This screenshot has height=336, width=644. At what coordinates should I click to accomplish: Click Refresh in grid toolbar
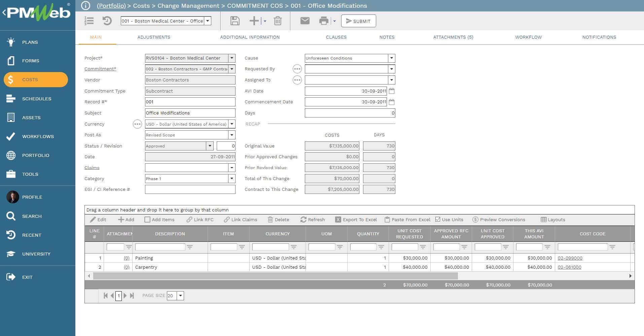313,220
